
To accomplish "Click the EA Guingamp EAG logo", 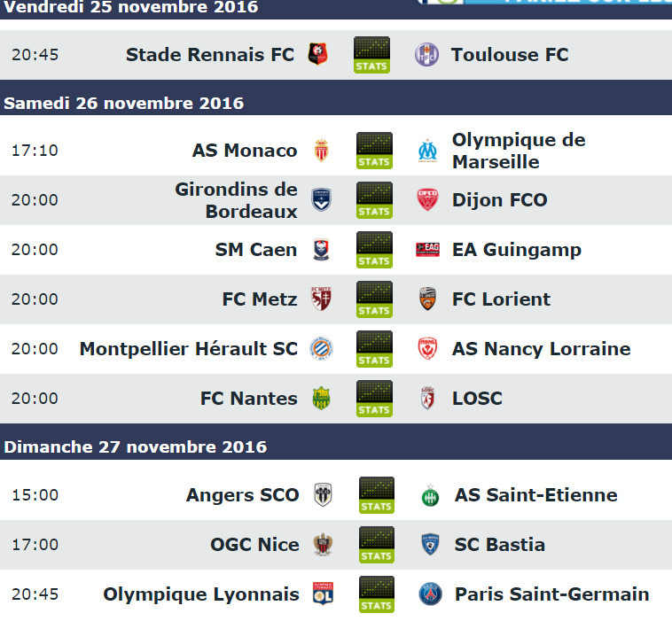I will (x=427, y=249).
